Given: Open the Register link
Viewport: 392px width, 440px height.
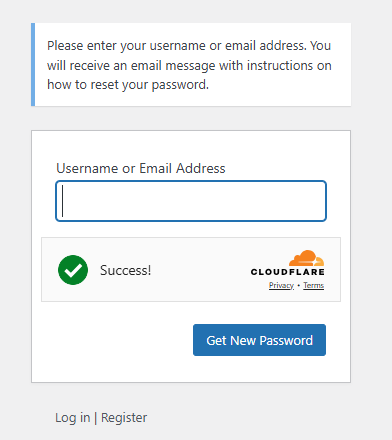Looking at the screenshot, I should [x=124, y=418].
